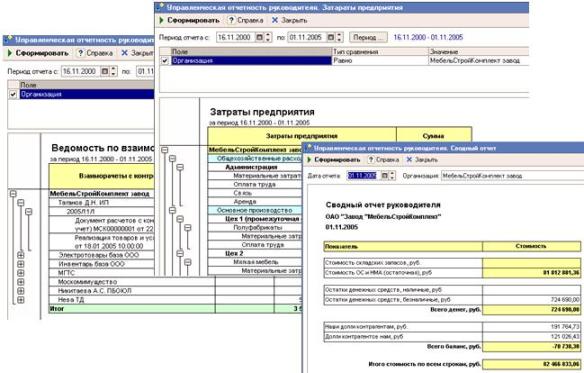The image size is (584, 373).
Task: Select the Организация row in left Ведомость window
Action: (x=86, y=94)
